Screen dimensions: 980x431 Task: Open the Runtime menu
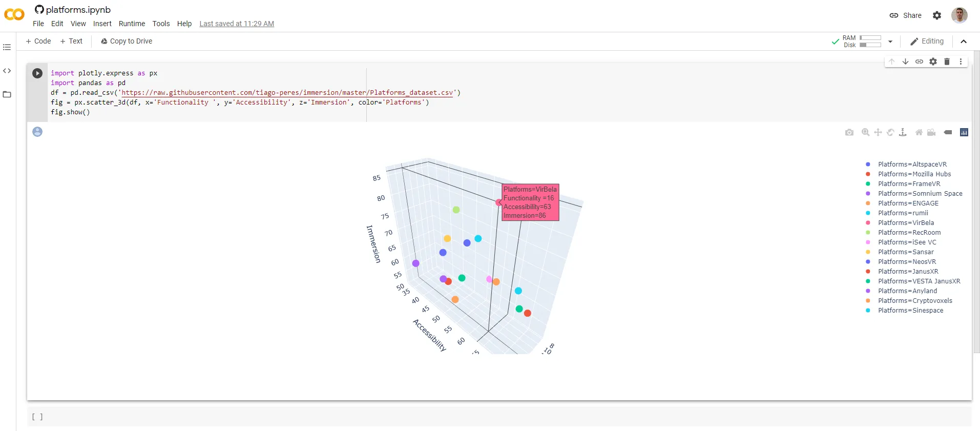(132, 24)
